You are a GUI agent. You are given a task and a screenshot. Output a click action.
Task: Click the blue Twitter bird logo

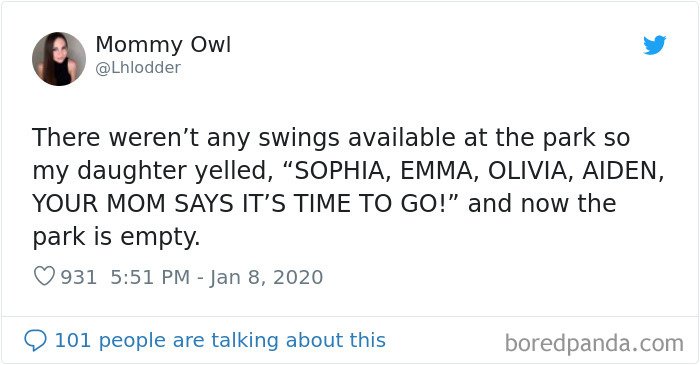click(x=654, y=45)
